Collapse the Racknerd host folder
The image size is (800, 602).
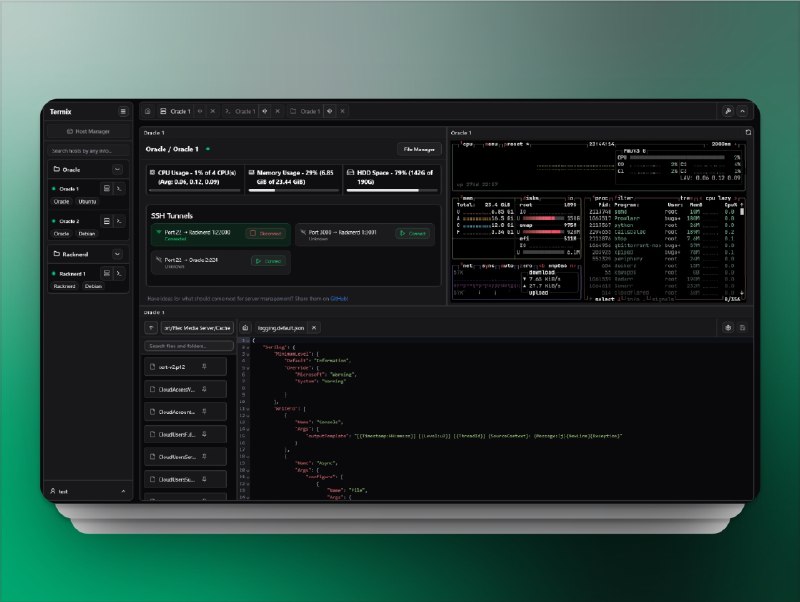117,255
